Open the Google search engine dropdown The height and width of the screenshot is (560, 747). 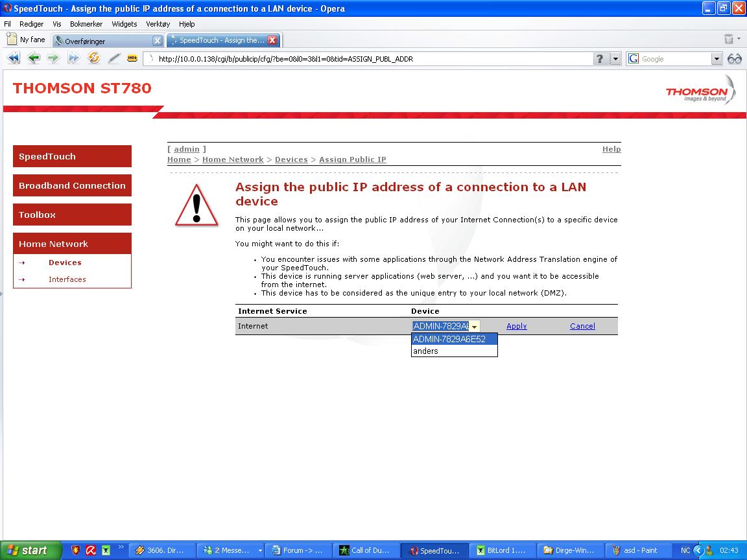(717, 58)
